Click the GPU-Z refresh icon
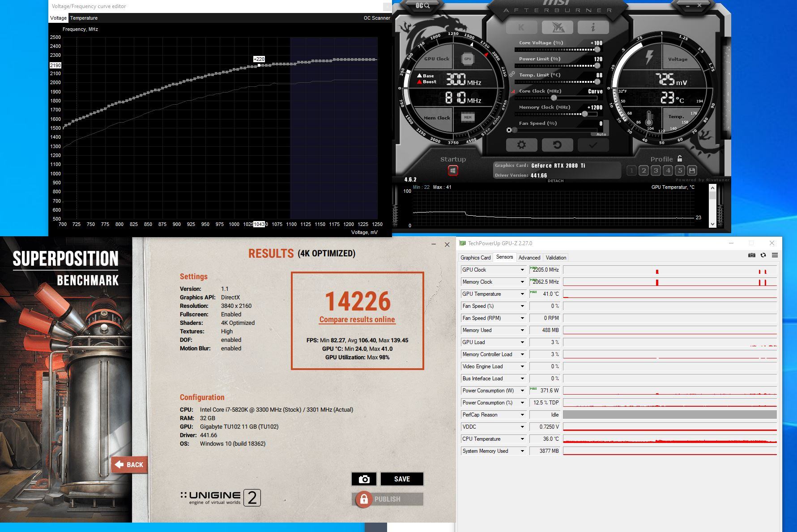Screen dimensions: 797x532 763,255
